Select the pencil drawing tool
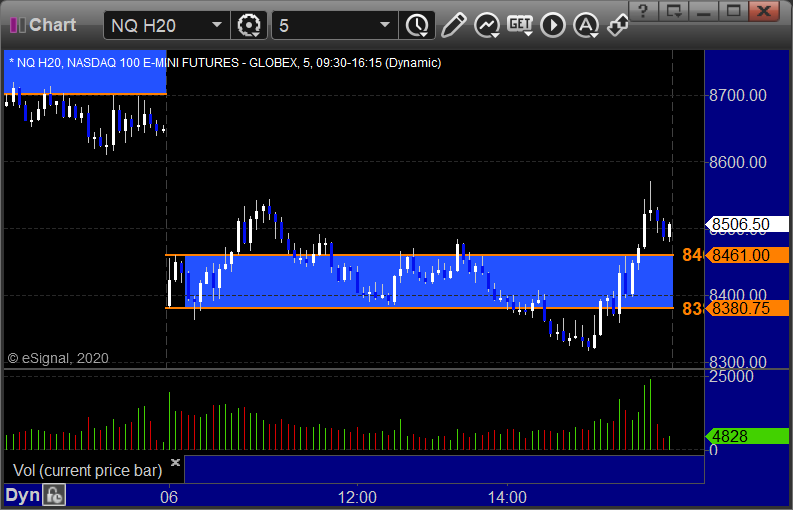 [x=453, y=25]
